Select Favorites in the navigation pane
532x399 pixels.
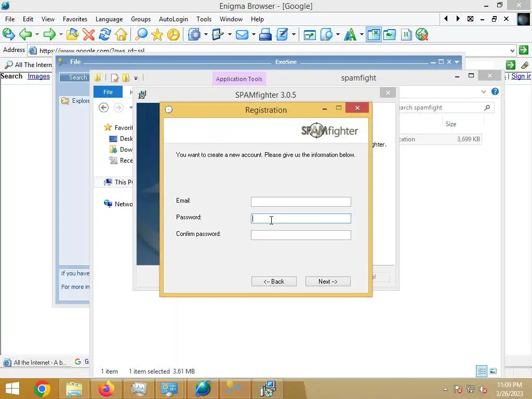click(118, 128)
